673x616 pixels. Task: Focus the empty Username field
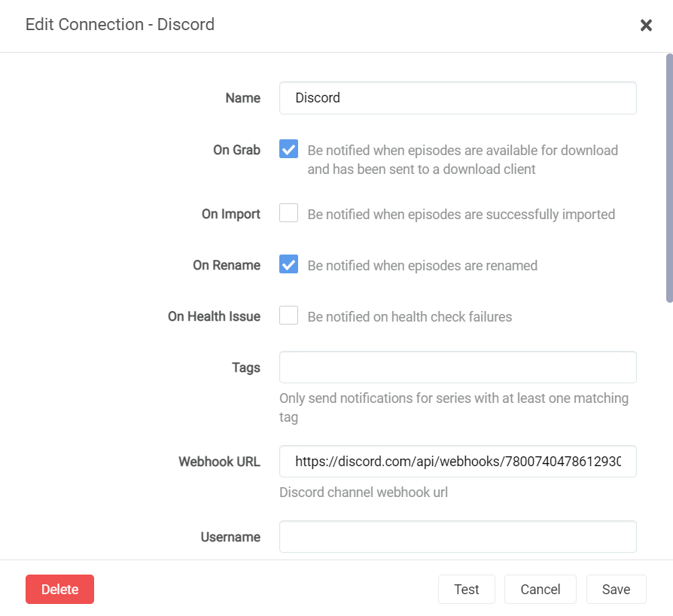coord(457,536)
